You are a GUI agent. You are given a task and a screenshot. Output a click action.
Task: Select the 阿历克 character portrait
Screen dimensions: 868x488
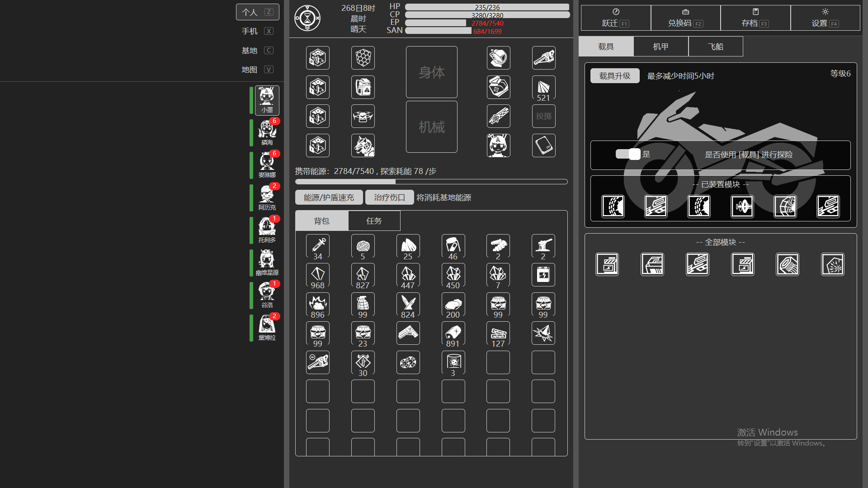(x=267, y=197)
